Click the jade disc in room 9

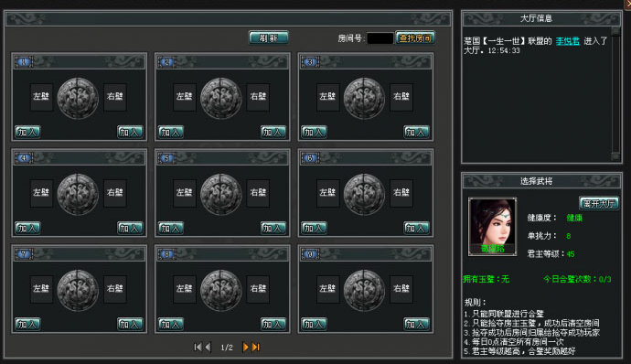coord(364,290)
